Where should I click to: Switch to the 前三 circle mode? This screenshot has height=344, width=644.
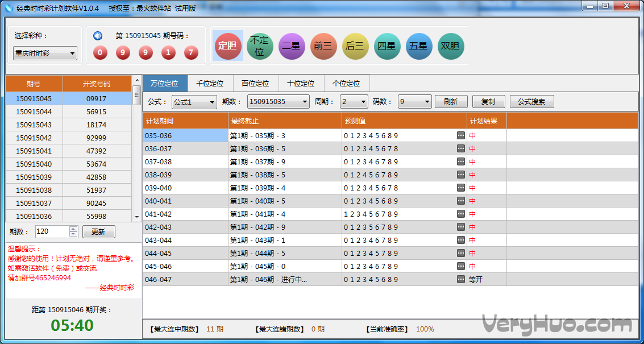coord(323,46)
